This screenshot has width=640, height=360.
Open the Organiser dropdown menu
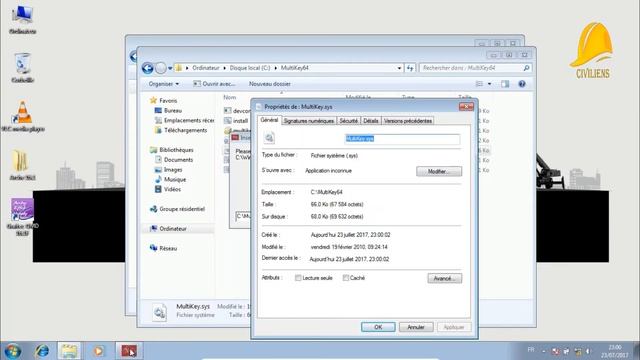[x=164, y=84]
